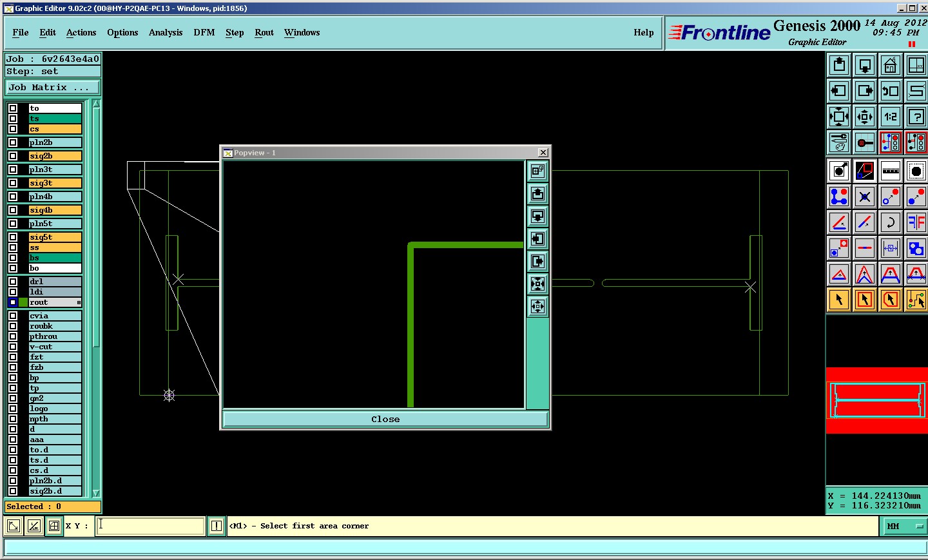Open the Help menu
This screenshot has height=560, width=928.
tap(644, 32)
